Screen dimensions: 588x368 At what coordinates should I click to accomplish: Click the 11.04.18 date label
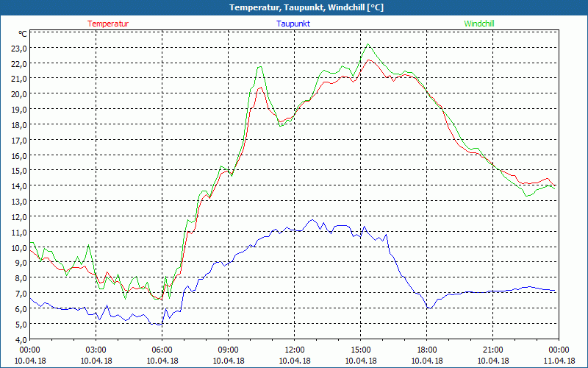(x=559, y=361)
